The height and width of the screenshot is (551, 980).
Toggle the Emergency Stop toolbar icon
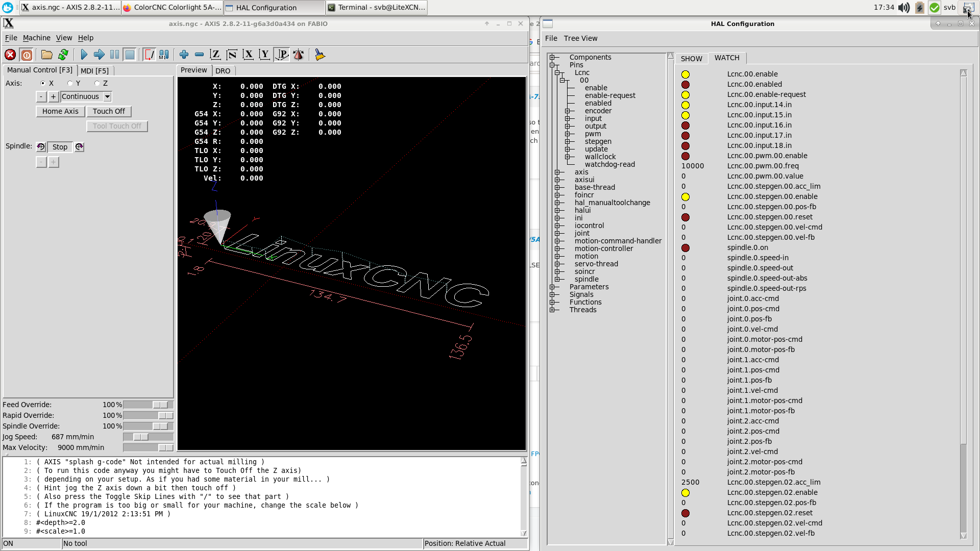point(10,55)
